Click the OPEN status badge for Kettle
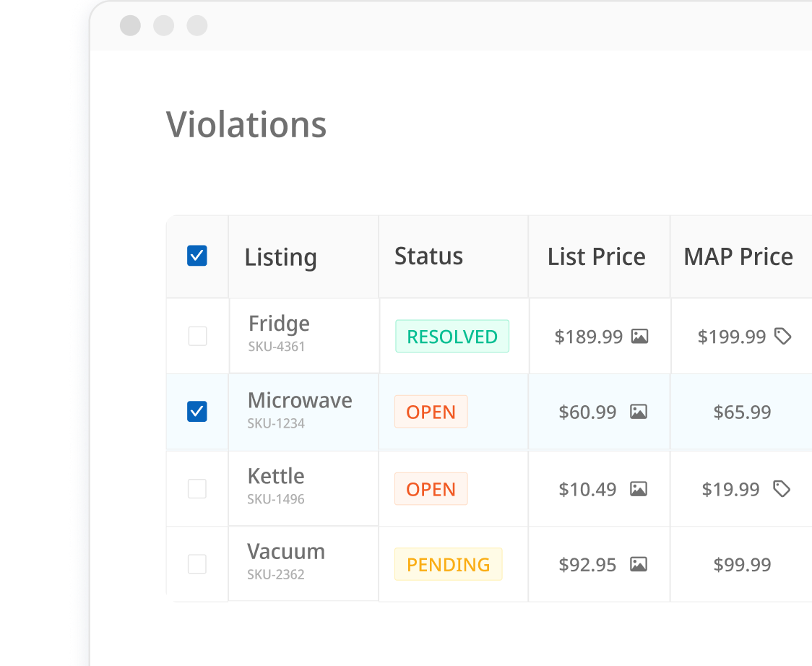The image size is (812, 666). [431, 488]
